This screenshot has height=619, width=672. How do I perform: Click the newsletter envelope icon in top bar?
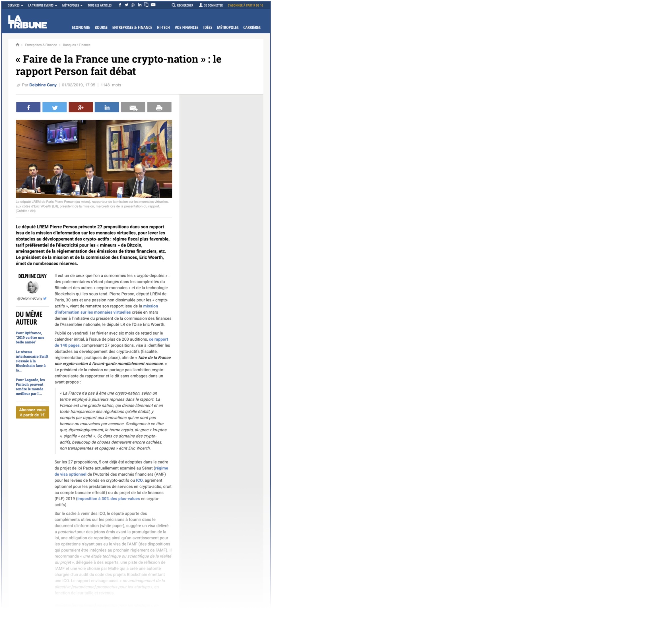click(x=153, y=5)
